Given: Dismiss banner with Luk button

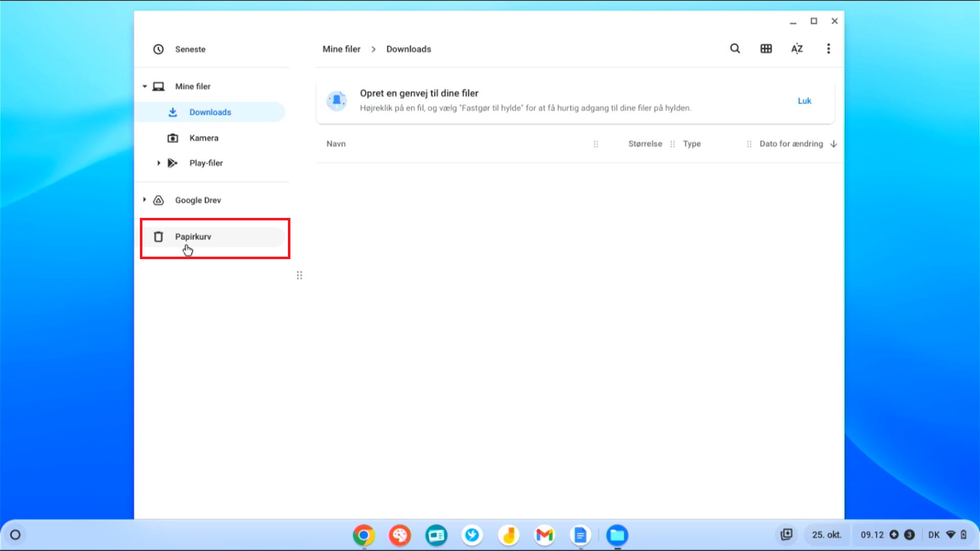Looking at the screenshot, I should pos(804,101).
